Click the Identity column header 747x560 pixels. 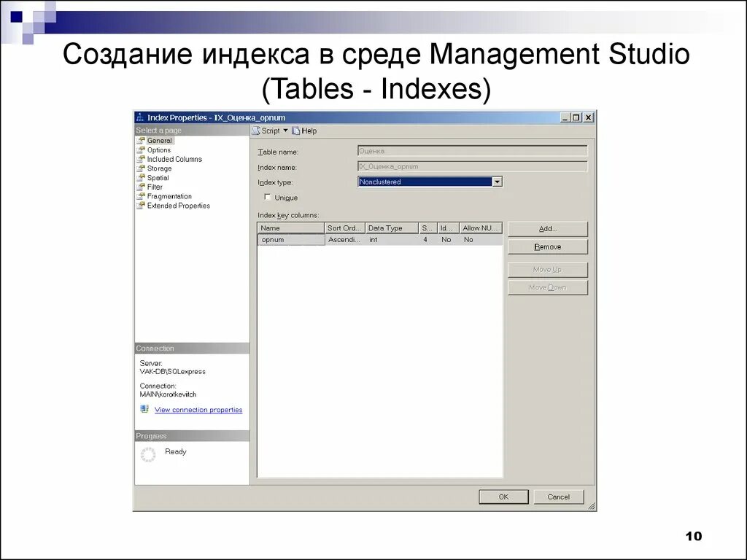449,228
